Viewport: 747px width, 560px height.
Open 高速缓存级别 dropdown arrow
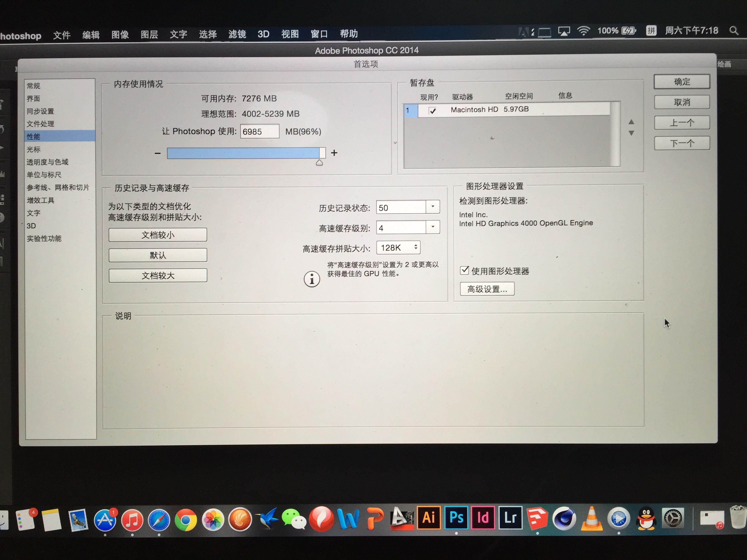point(433,227)
